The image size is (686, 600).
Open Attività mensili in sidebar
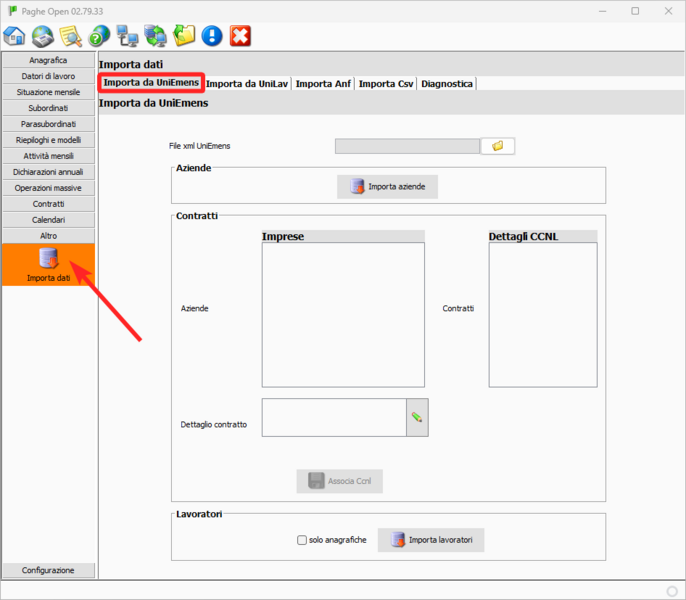pyautogui.click(x=48, y=156)
